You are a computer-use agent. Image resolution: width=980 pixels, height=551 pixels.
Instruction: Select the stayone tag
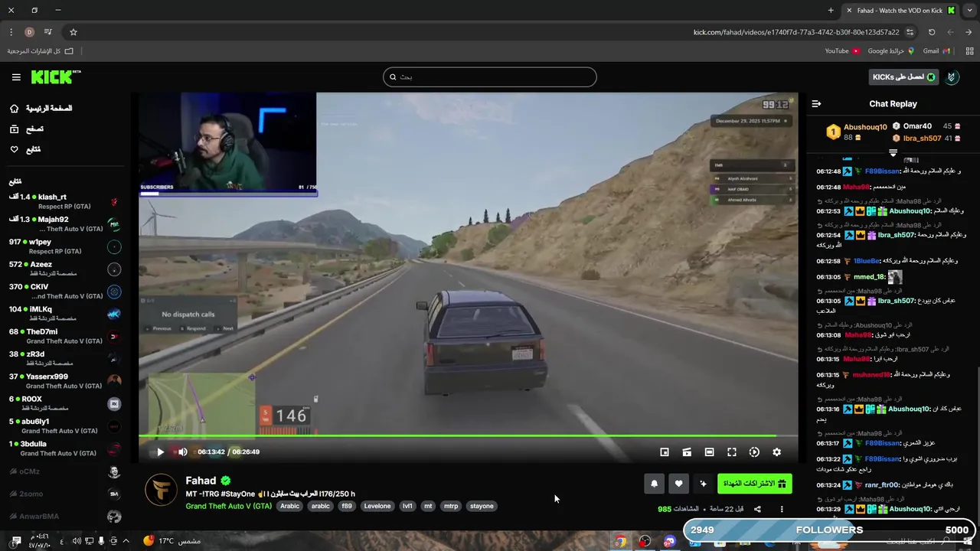point(482,506)
